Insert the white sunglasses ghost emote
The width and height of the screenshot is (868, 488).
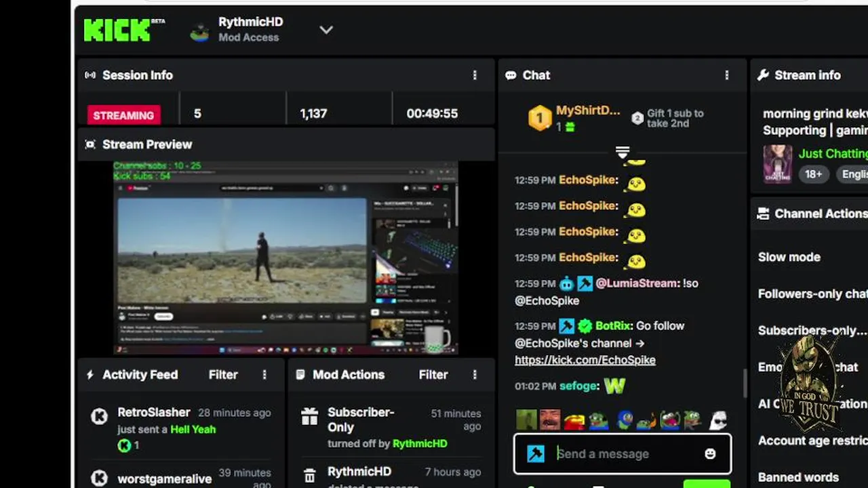point(719,420)
